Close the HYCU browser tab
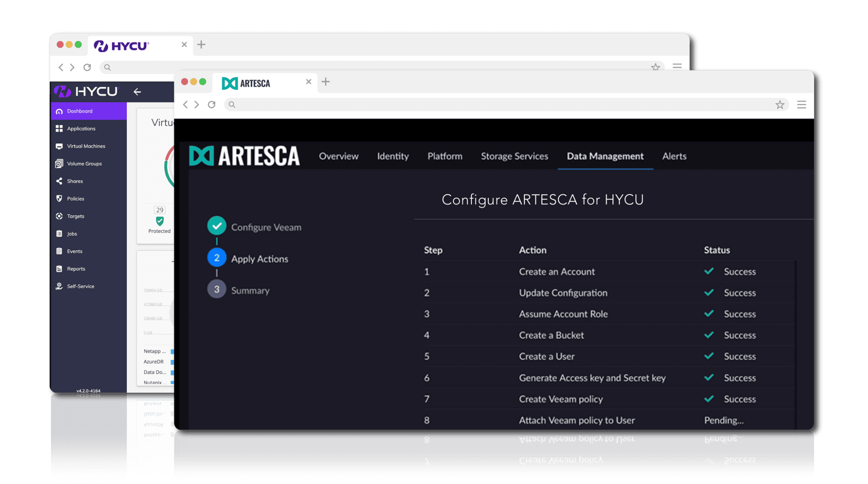Screen dimensions: 868x484 [184, 44]
